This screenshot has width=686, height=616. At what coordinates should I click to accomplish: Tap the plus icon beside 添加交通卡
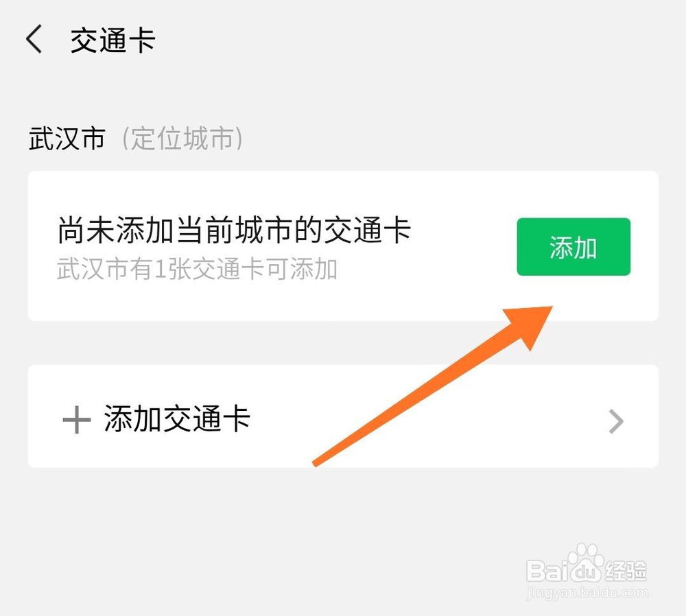[x=77, y=420]
